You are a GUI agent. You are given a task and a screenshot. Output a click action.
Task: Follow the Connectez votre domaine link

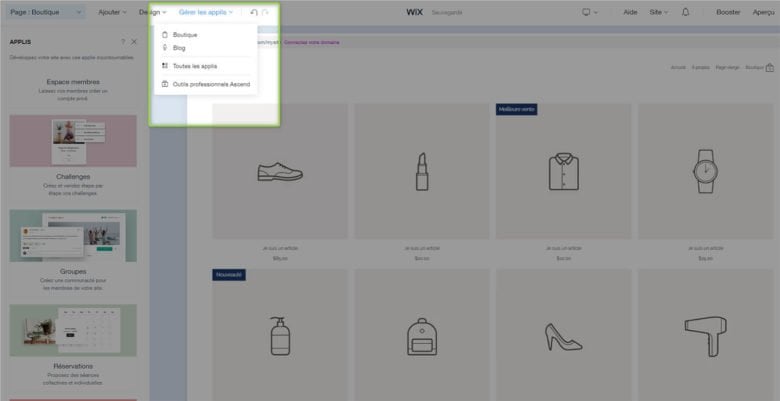(312, 42)
